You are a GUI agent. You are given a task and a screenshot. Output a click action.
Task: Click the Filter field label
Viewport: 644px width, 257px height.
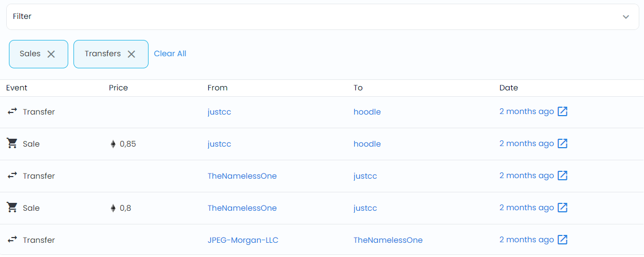tap(22, 16)
